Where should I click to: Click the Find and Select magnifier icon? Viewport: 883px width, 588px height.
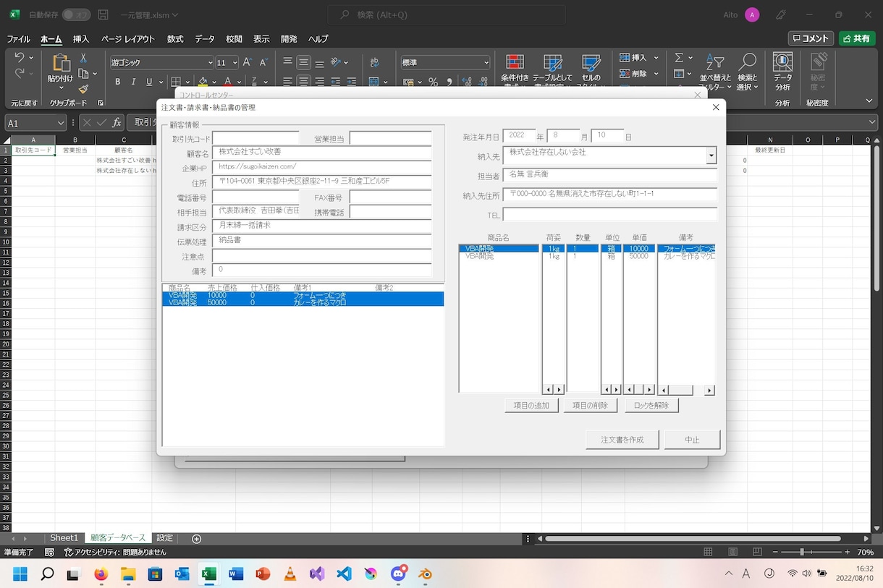click(747, 63)
